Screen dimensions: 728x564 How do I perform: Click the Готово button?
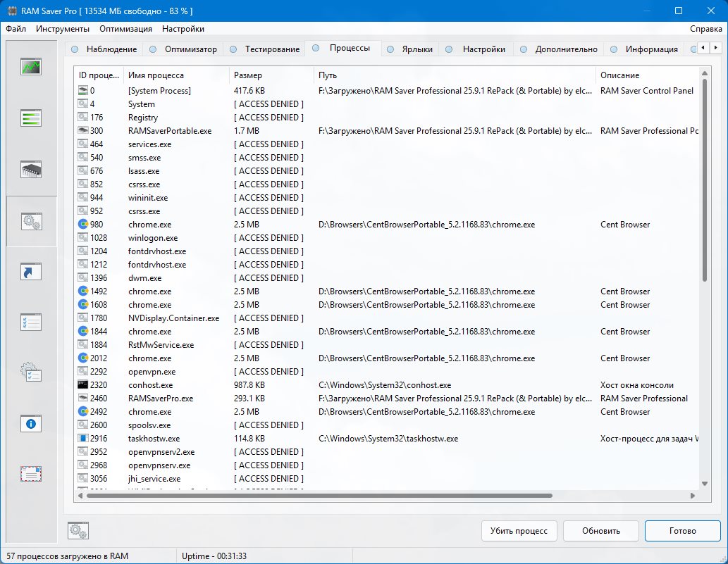(x=682, y=531)
